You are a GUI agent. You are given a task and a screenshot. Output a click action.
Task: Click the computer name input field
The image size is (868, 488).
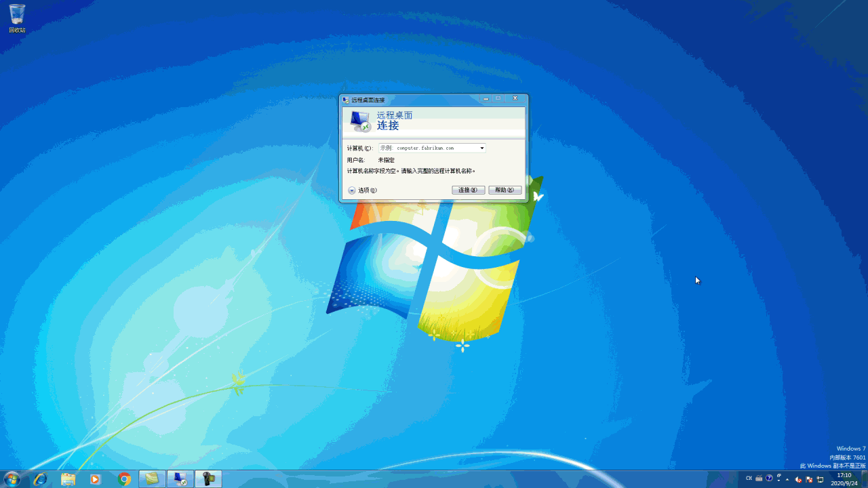point(431,148)
